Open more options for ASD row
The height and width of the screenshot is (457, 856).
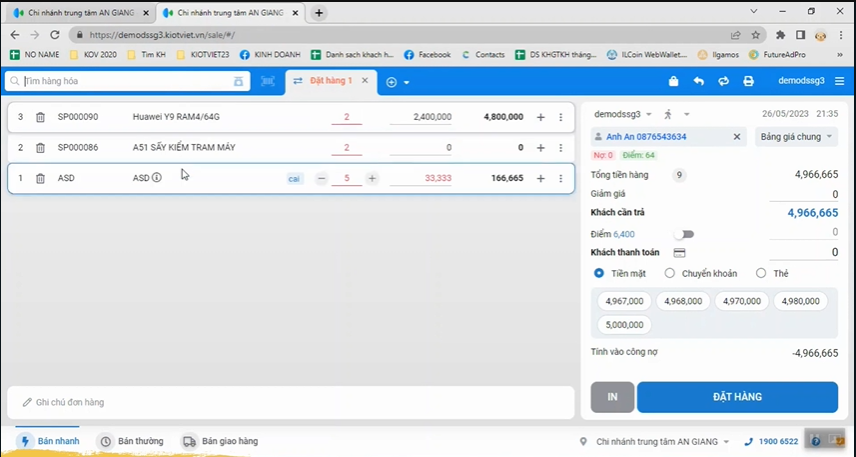click(x=561, y=178)
